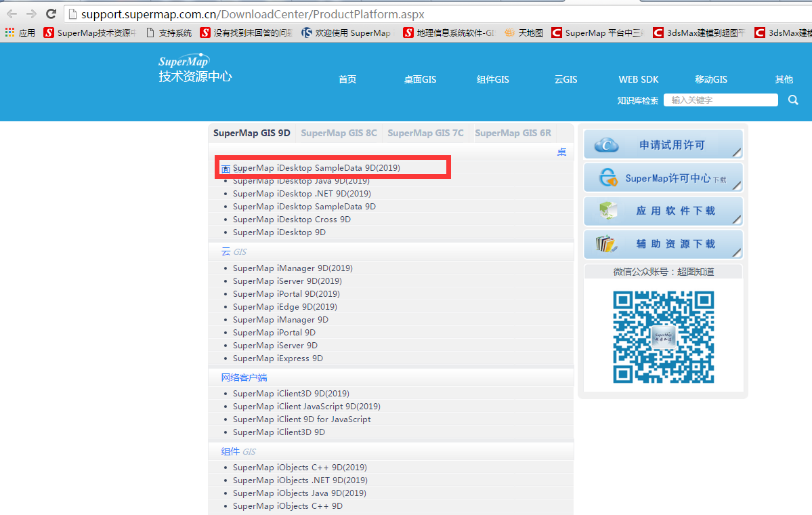This screenshot has height=515, width=812.
Task: Click the browser forward arrow
Action: (31, 14)
